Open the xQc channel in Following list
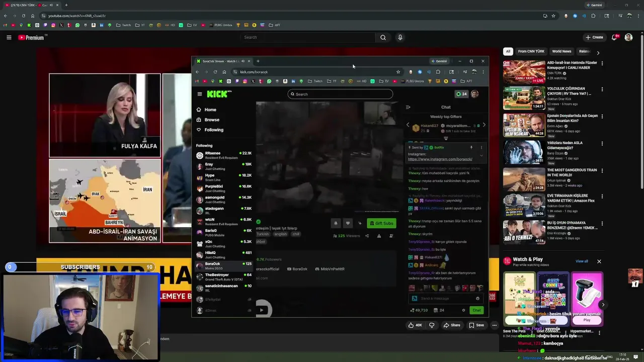The image size is (644, 362). tap(224, 243)
